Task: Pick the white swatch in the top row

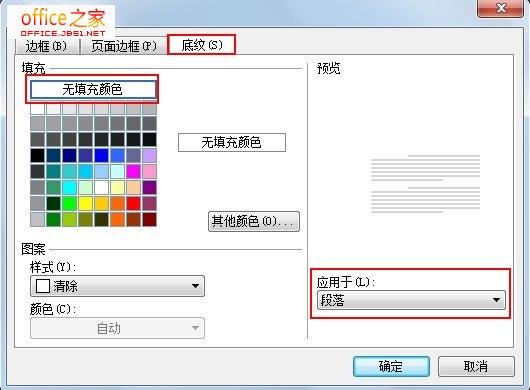Action: click(x=38, y=109)
